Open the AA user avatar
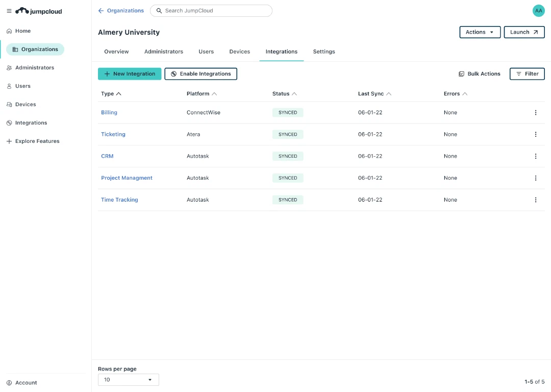This screenshot has height=392, width=551. point(538,11)
